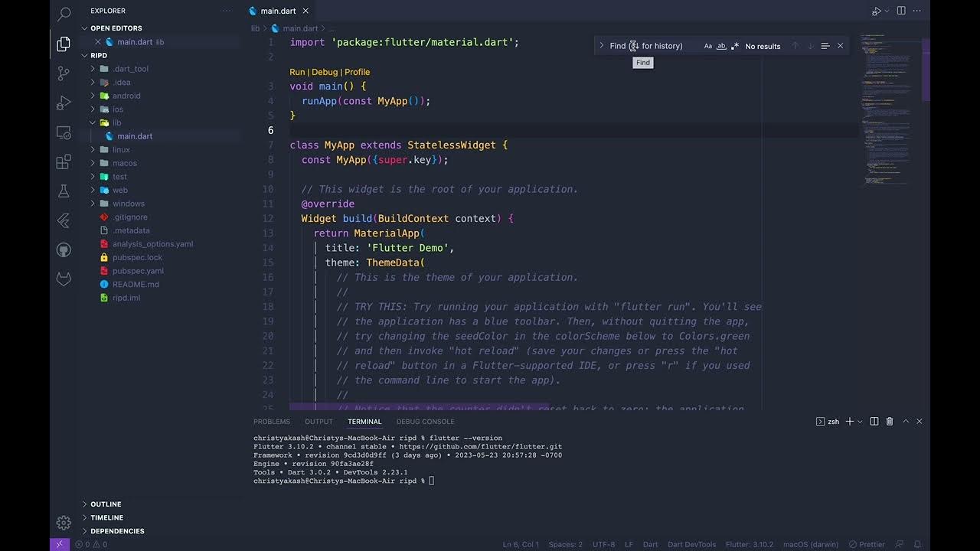Kill the terminal with the trash icon
This screenshot has width=980, height=551.
coord(890,422)
